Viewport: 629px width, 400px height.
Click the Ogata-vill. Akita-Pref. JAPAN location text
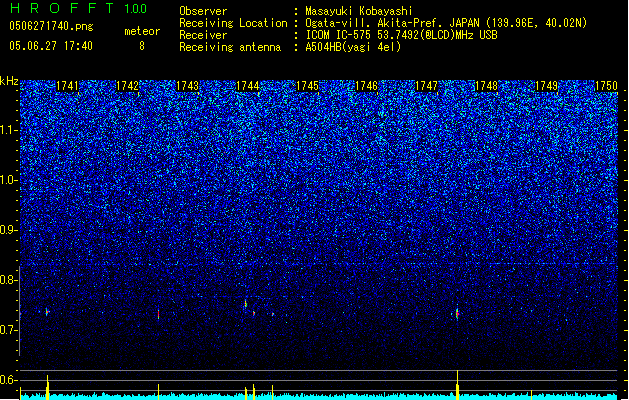tap(446, 23)
